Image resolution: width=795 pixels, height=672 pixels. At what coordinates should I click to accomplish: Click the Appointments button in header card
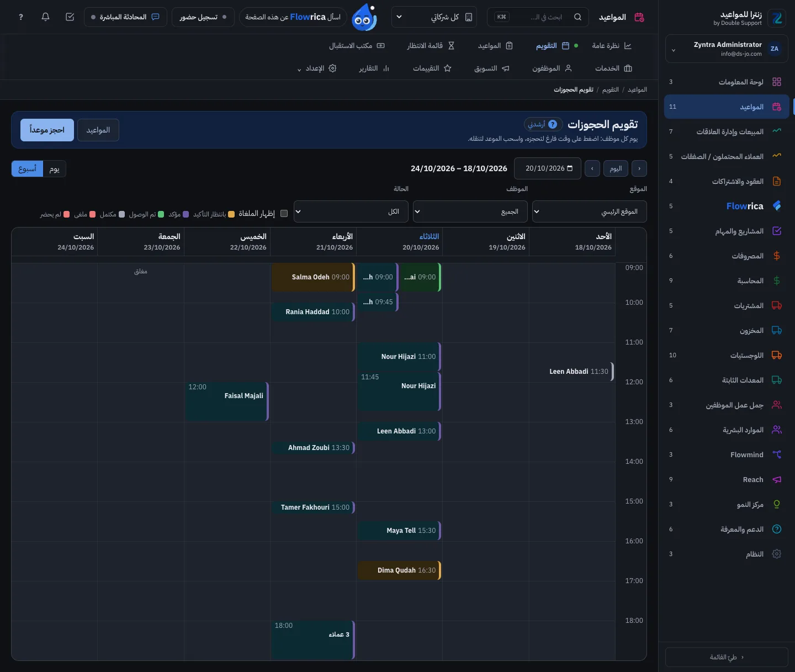[98, 130]
